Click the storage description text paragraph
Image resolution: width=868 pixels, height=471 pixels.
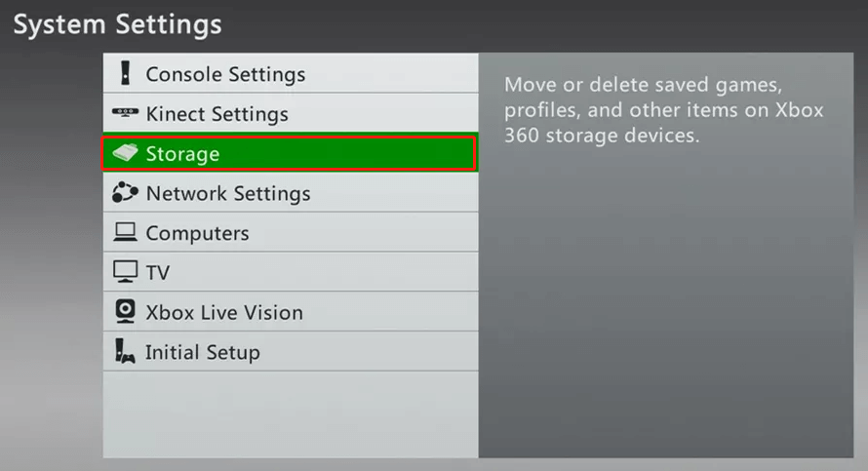664,109
